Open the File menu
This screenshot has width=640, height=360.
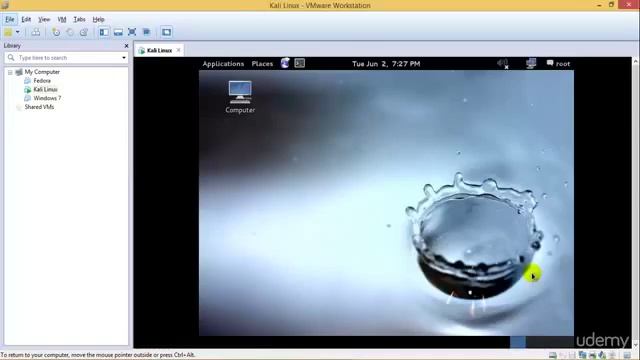tap(10, 19)
